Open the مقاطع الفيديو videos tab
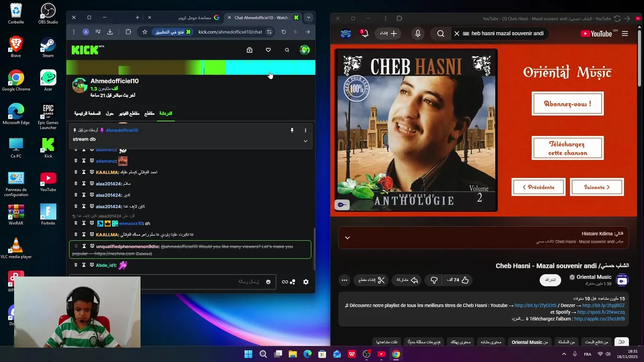The height and width of the screenshot is (362, 644). (x=129, y=114)
